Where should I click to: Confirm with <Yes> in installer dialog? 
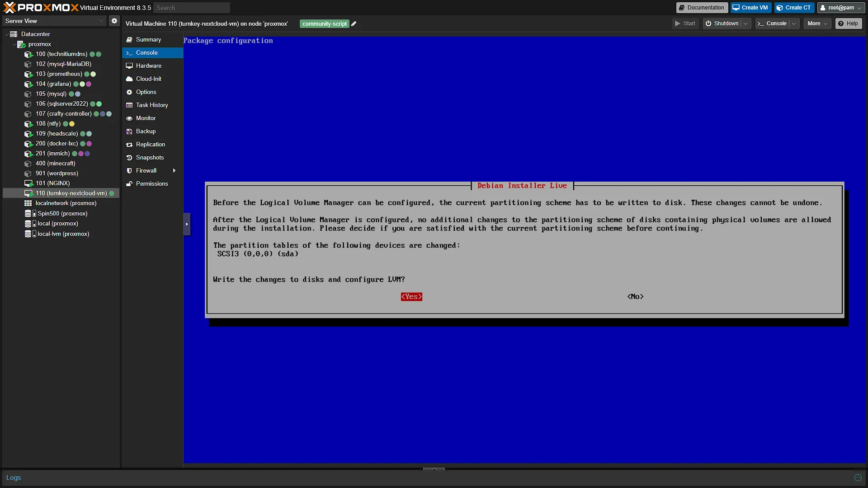tap(411, 297)
